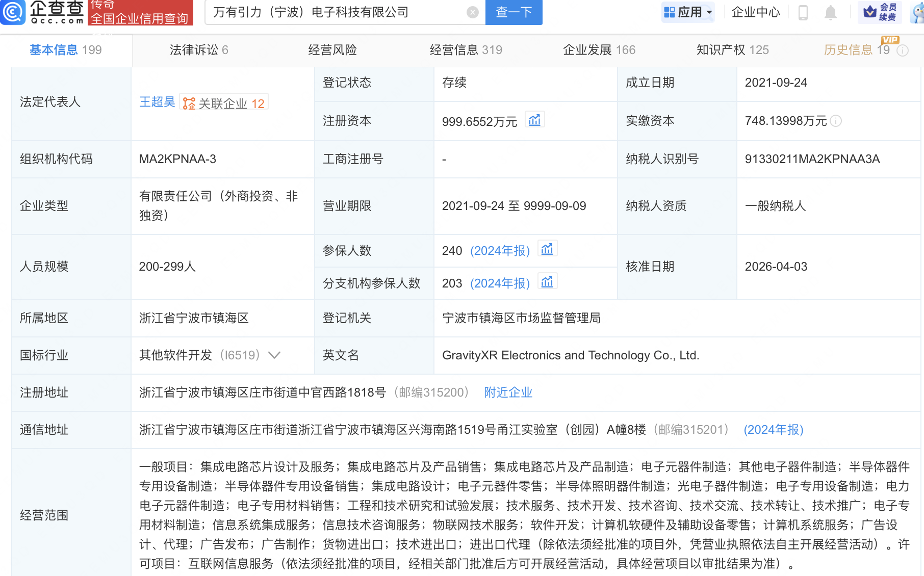The height and width of the screenshot is (576, 924).
Task: Click the info icon beside 实缴资本
Action: (x=835, y=121)
